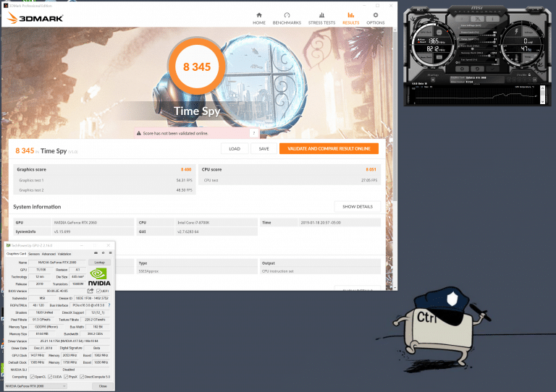
Task: Select the Results tab in 3DMark
Action: (x=350, y=18)
